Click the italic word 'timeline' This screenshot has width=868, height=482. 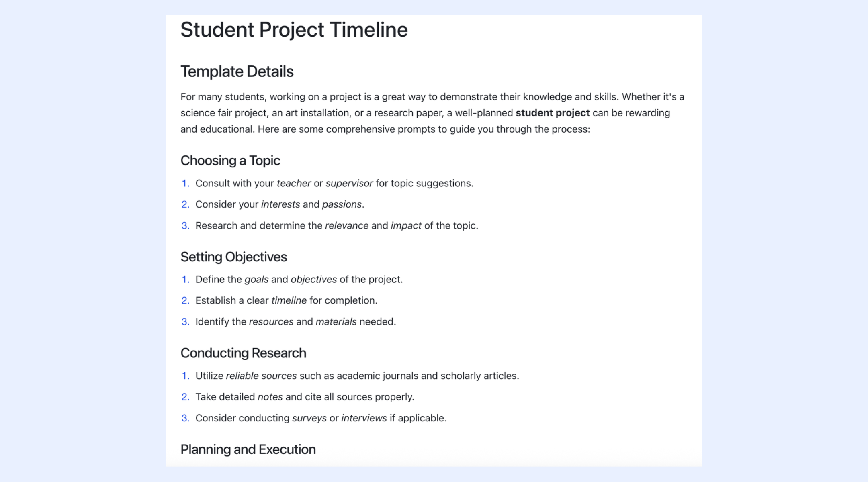289,300
